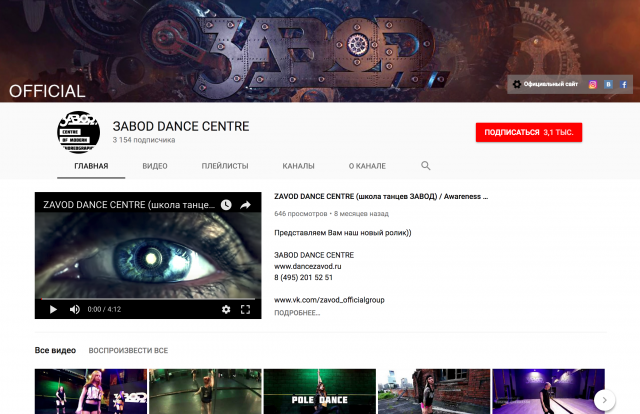Show next videos with carousel arrow
640x414 pixels.
(604, 400)
